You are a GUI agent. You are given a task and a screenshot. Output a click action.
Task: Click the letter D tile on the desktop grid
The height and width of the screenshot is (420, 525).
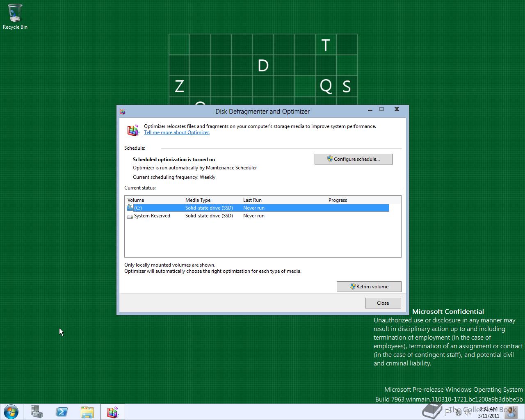(x=263, y=66)
